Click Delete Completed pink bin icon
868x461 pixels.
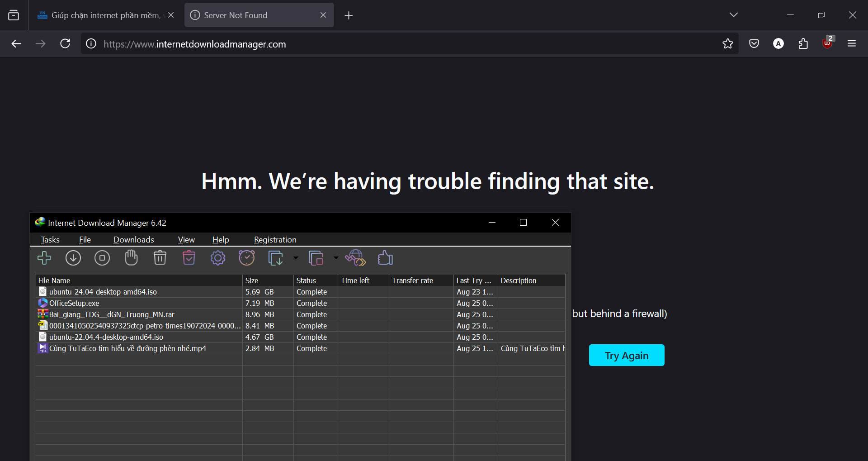click(189, 258)
